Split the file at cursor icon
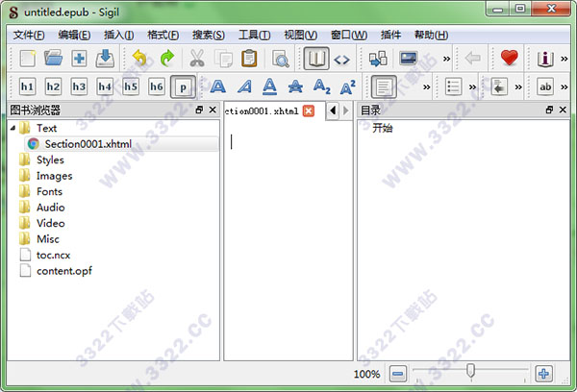 click(378, 58)
